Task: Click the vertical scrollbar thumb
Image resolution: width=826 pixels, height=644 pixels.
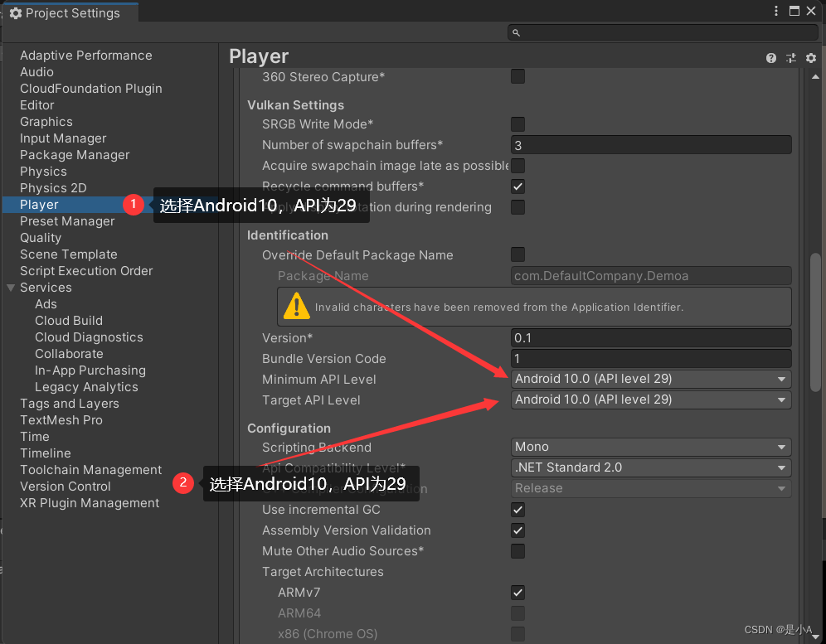Action: click(x=815, y=322)
